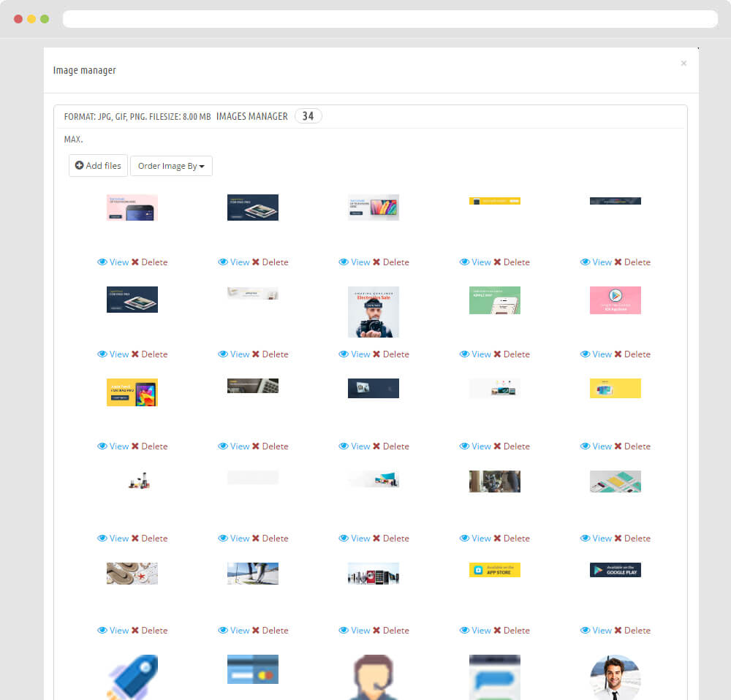Select the Google Play badge thumbnail
Screen dimensions: 731x700
(x=615, y=570)
